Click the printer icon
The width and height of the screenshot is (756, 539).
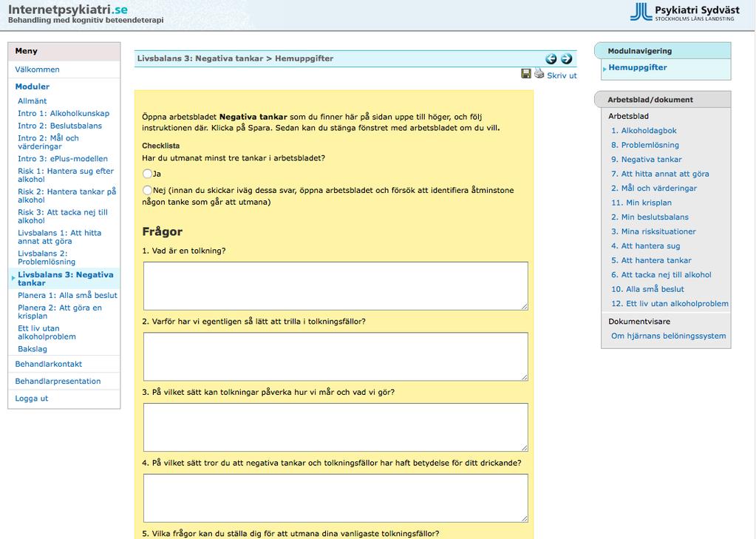(539, 73)
